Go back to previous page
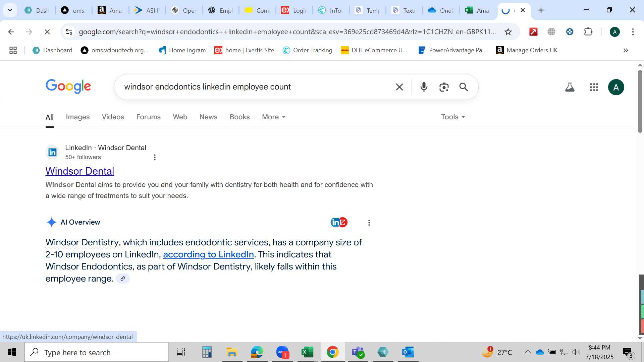644x362 pixels. pos(11,32)
